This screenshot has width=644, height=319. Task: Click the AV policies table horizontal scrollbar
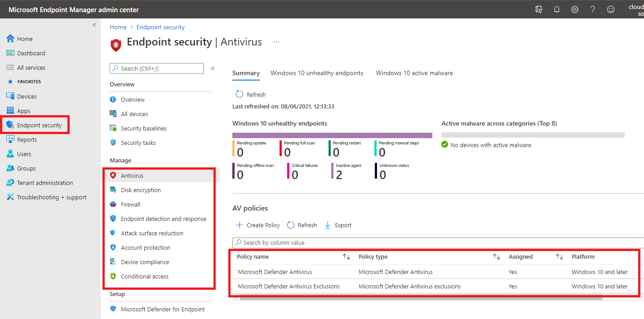tap(421, 297)
